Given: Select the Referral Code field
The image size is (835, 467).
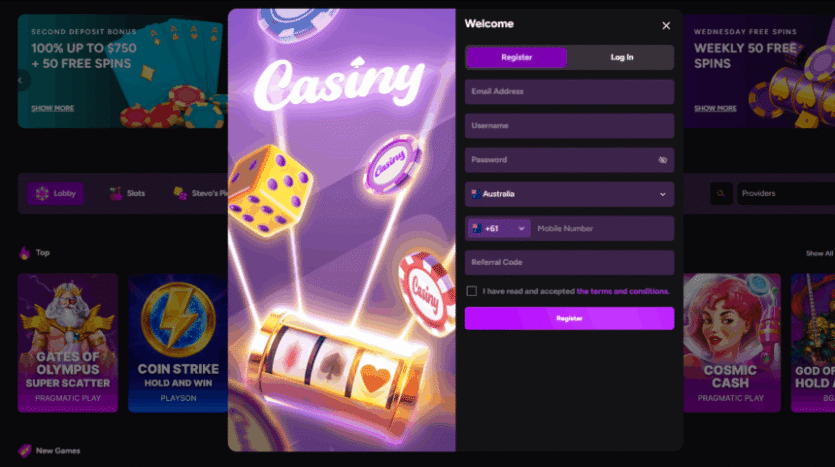Looking at the screenshot, I should [569, 263].
